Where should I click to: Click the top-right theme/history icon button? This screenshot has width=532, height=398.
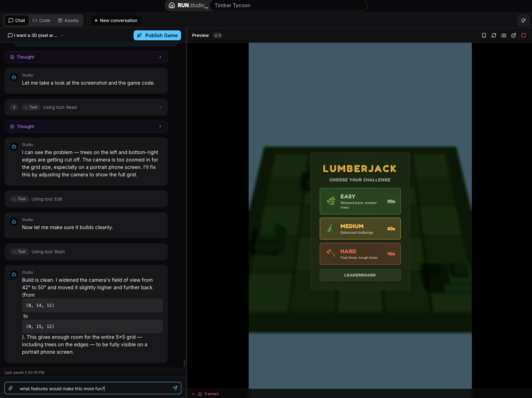click(524, 20)
